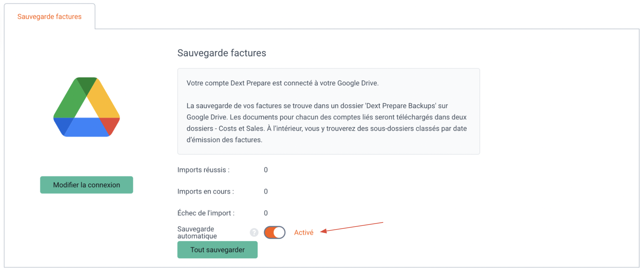Click the 'Votre compte Dext Prepare est connecté' sentence

[283, 83]
